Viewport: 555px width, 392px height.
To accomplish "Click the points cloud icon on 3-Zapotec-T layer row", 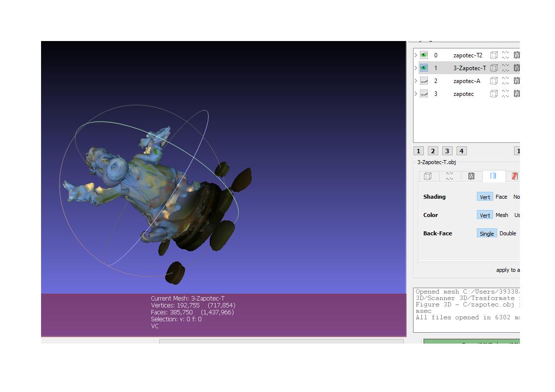I will [506, 68].
